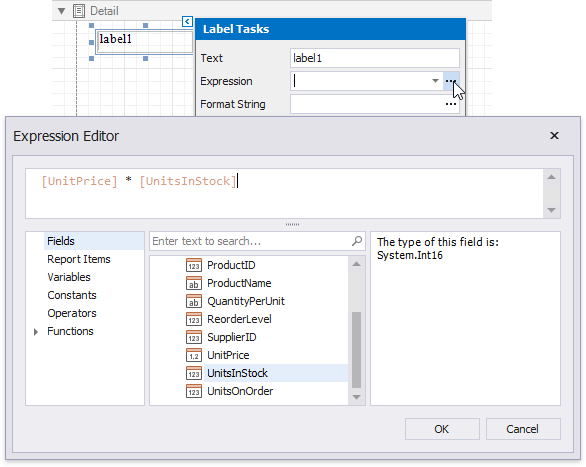Click the UnitPrice decimal field icon
The width and height of the screenshot is (586, 467).
[194, 355]
